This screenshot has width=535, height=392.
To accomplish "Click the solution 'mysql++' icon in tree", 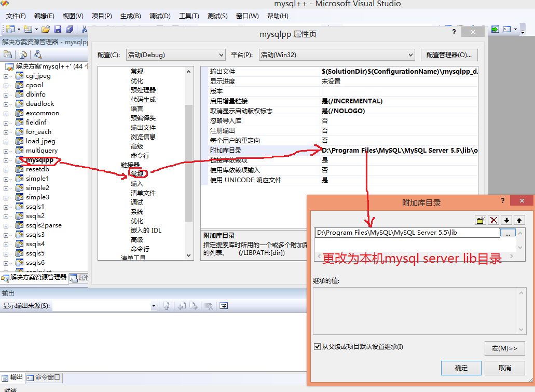I will (x=9, y=66).
